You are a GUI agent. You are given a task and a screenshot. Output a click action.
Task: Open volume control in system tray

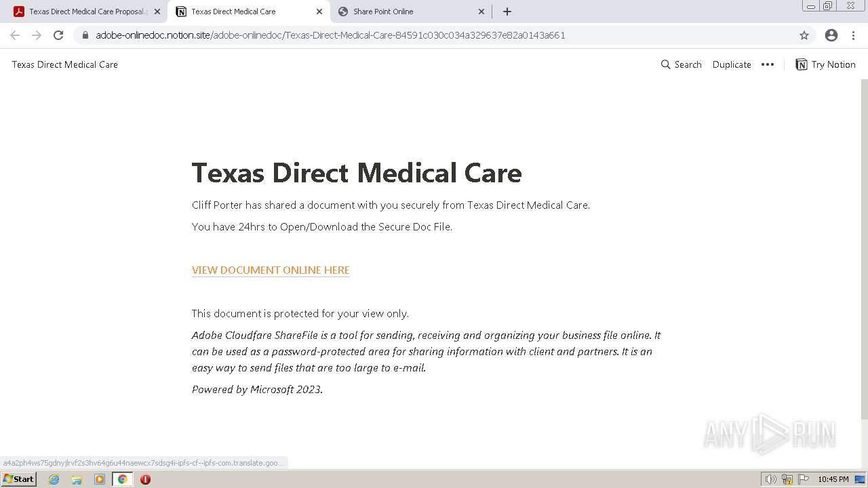coord(771,479)
